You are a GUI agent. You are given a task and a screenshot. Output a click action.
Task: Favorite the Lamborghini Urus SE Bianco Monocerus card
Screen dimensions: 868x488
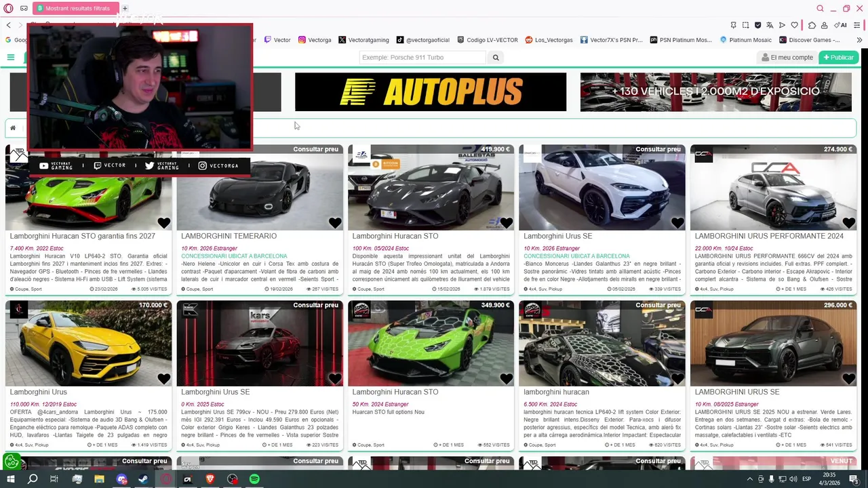677,223
